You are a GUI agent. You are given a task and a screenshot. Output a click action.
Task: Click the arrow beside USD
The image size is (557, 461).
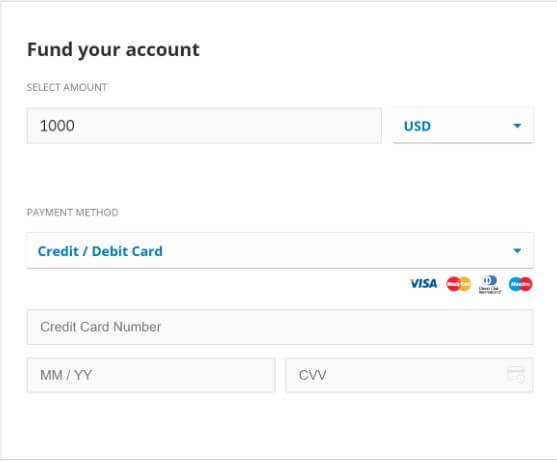point(517,126)
